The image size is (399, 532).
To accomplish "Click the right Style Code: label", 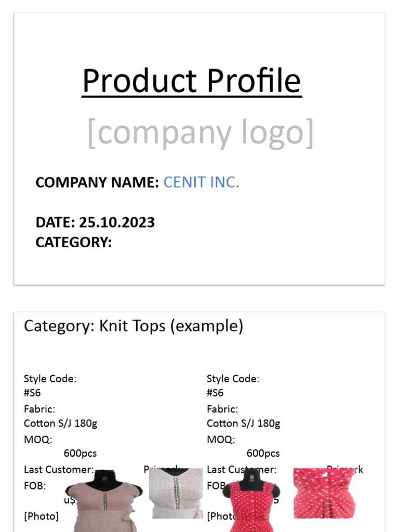I will [x=233, y=379].
